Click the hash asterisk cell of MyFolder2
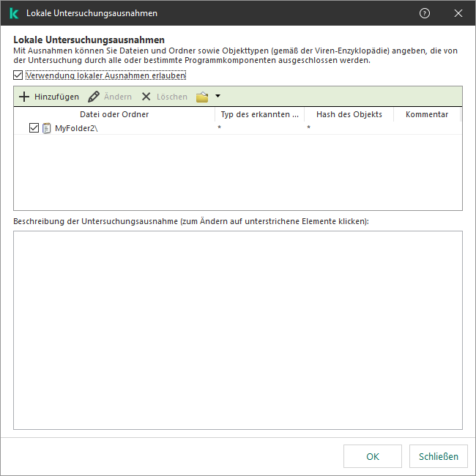Viewport: 476px width, 476px height. click(308, 128)
